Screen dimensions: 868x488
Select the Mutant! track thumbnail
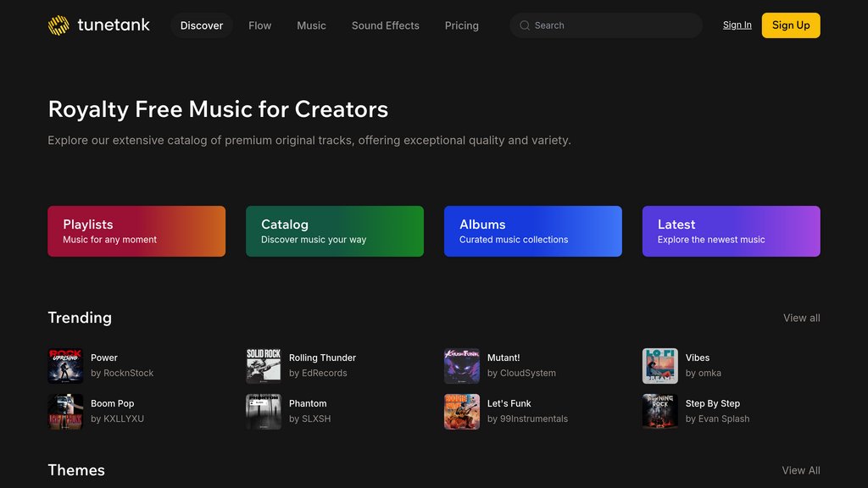point(462,366)
